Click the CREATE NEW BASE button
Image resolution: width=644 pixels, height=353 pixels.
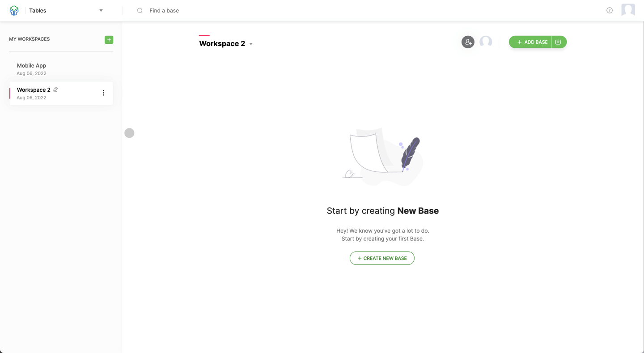point(382,258)
